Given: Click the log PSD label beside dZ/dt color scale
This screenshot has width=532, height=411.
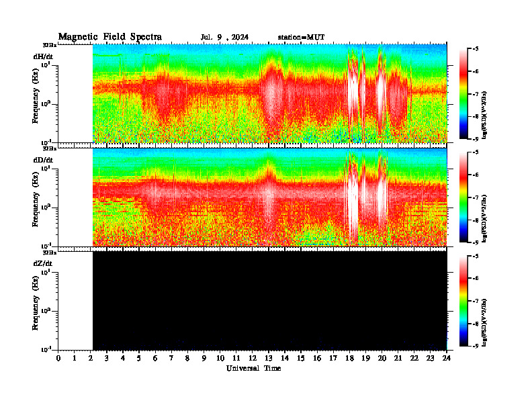Looking at the screenshot, I should pyautogui.click(x=484, y=322).
